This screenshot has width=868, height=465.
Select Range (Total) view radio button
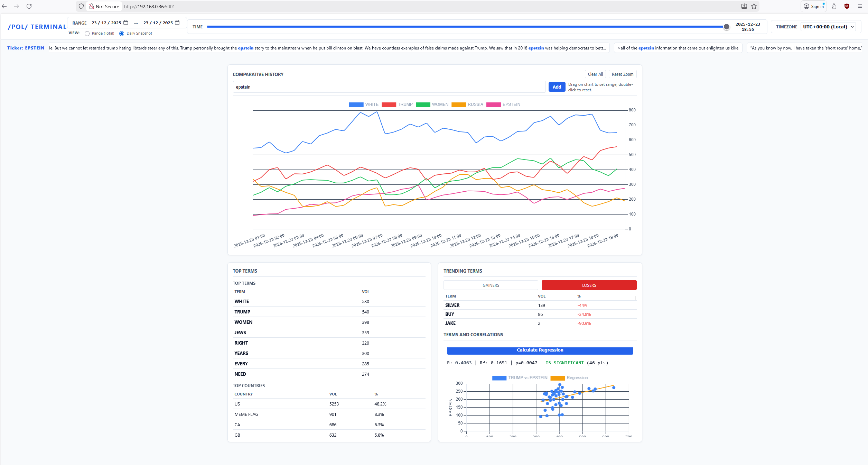pos(87,34)
